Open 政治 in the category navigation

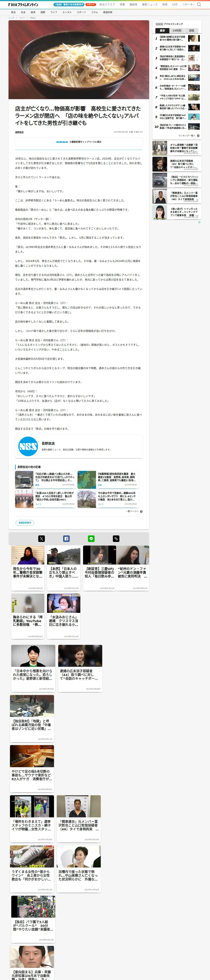(13, 12)
